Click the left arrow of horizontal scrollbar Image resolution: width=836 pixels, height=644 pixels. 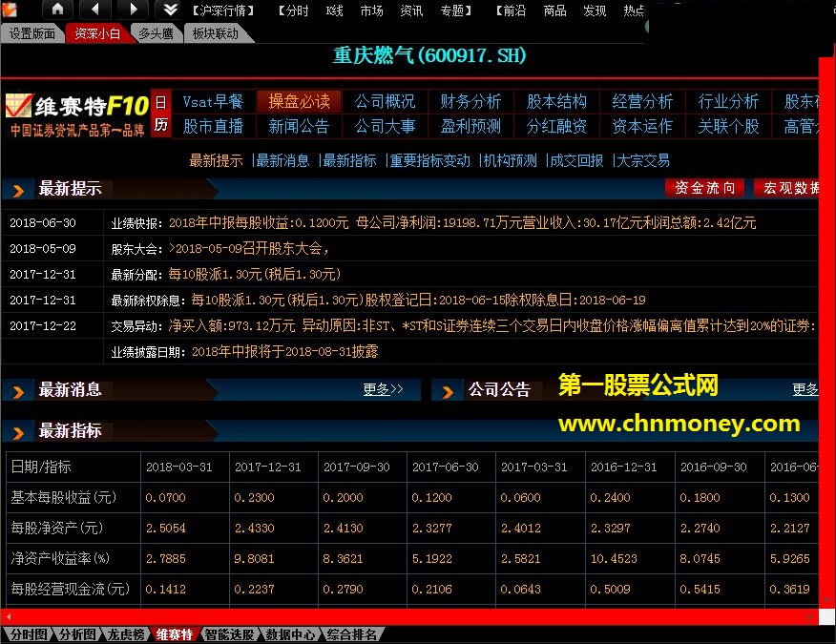pyautogui.click(x=8, y=616)
